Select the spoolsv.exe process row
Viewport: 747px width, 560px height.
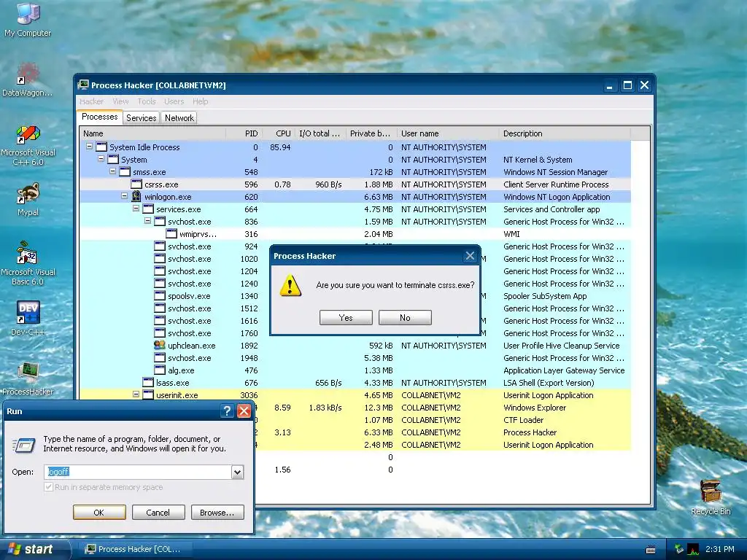click(x=355, y=296)
